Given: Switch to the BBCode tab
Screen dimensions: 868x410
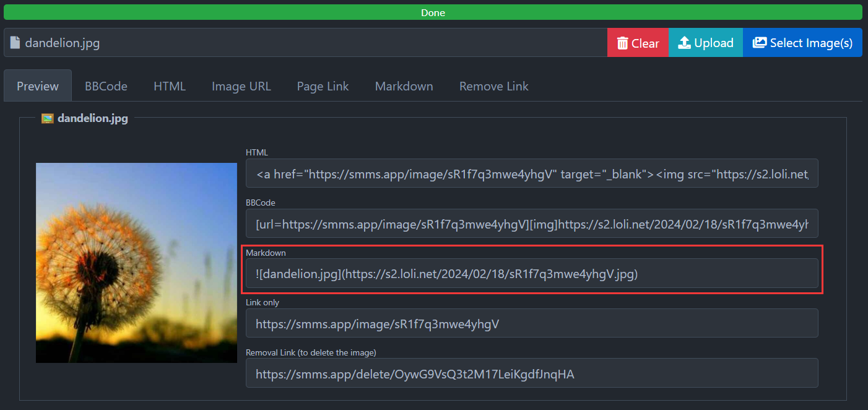Looking at the screenshot, I should (105, 85).
